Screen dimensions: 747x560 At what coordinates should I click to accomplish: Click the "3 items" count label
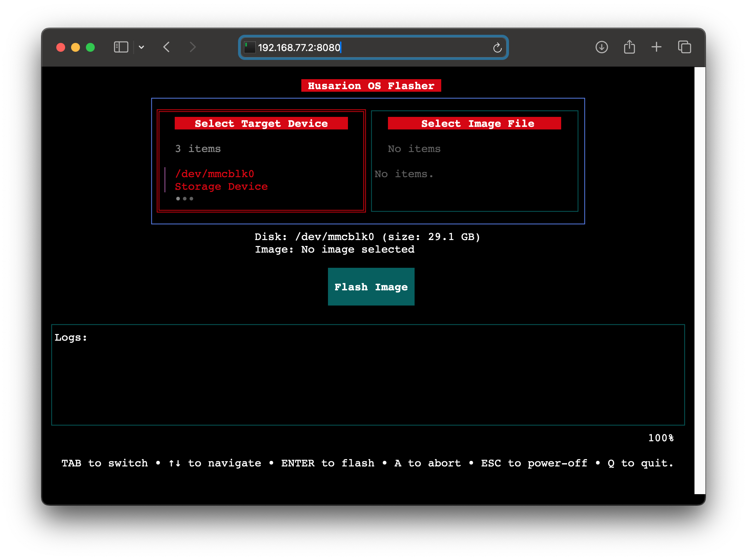pos(198,149)
